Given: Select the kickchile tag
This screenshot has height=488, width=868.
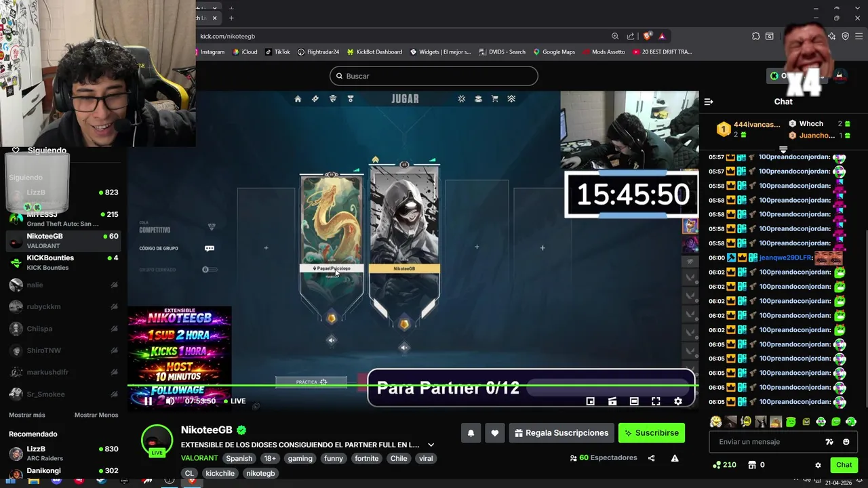Looking at the screenshot, I should [220, 473].
